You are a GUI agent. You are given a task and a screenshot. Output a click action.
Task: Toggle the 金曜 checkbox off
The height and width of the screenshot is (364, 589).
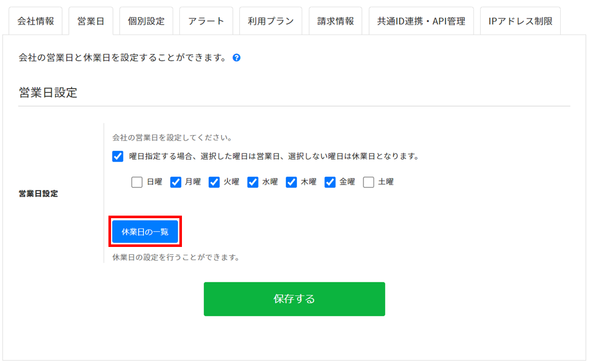coord(330,182)
